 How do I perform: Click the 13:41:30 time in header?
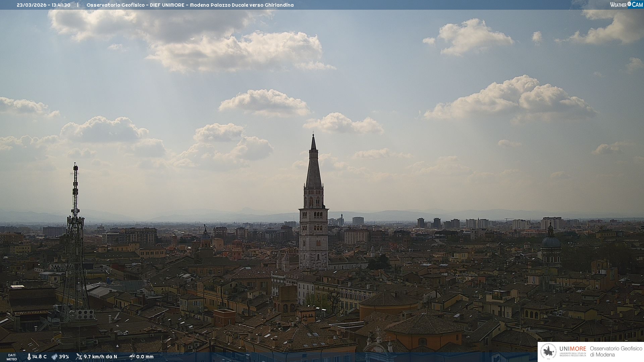[61, 5]
